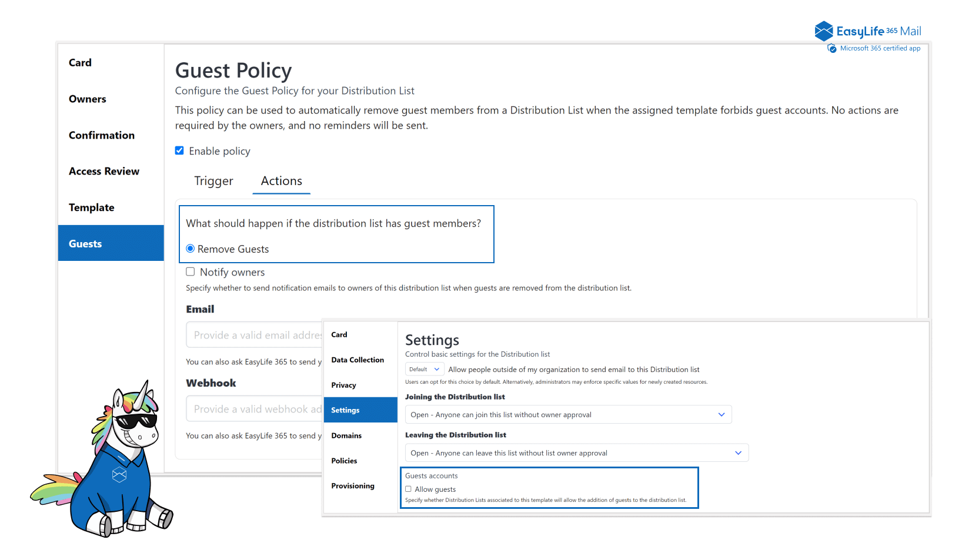
Task: Open the Confirmation section
Action: (101, 135)
